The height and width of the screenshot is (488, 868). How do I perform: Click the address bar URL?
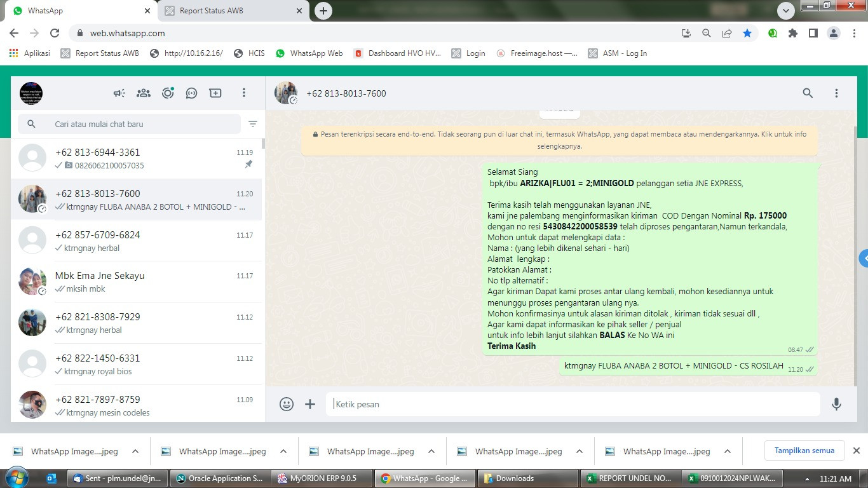pos(128,33)
